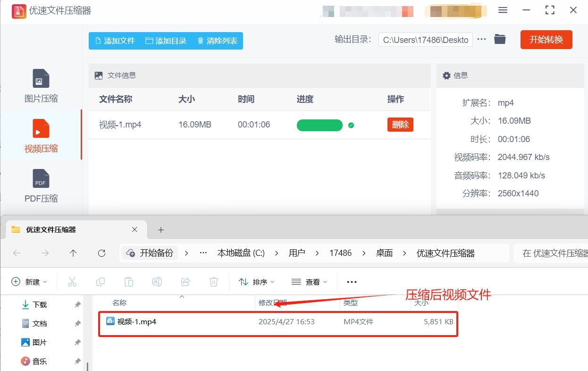This screenshot has width=588, height=371.
Task: Open the 排序 sort dropdown
Action: pos(257,281)
